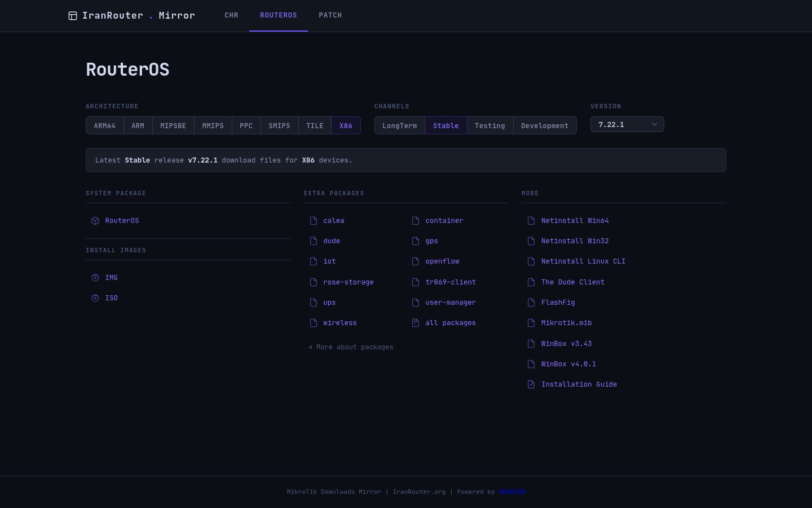
Task: Select the Stable channel
Action: click(x=446, y=125)
